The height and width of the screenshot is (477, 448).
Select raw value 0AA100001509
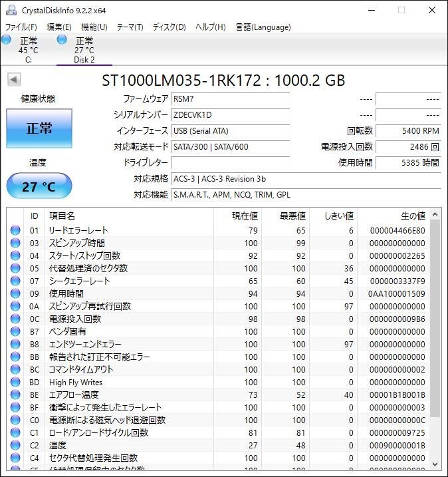[396, 294]
